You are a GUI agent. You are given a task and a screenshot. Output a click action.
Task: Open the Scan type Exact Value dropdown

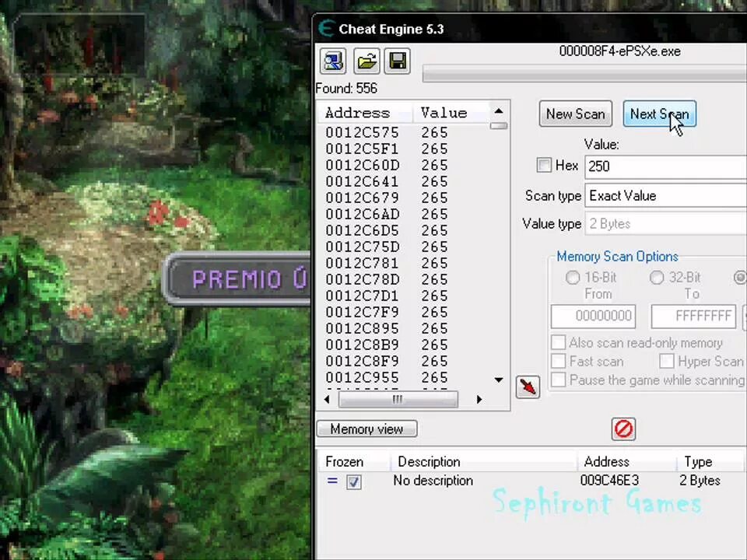(x=665, y=196)
